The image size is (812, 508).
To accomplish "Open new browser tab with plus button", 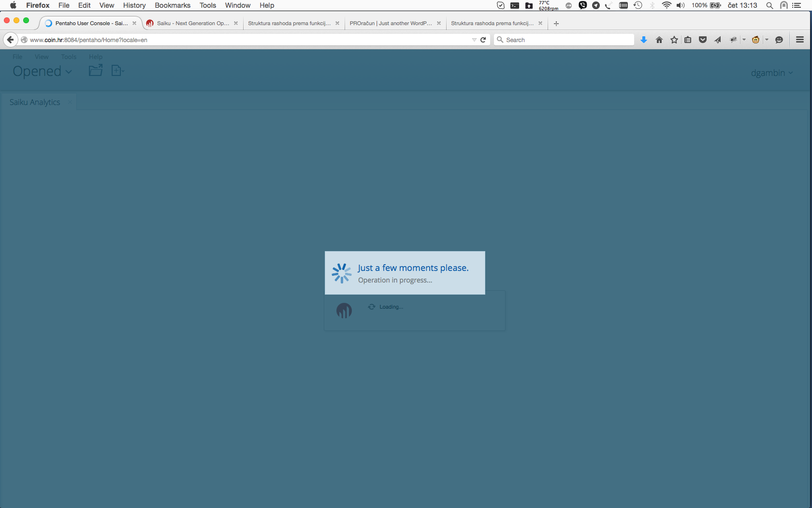I will pos(556,23).
